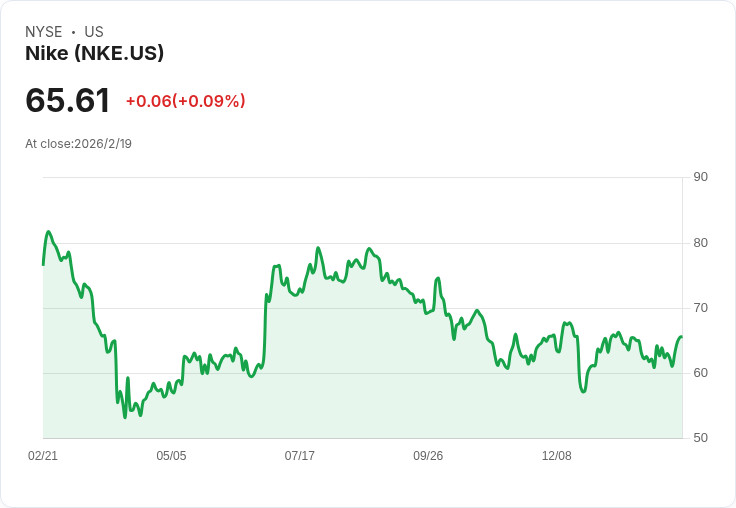Click the 90 price axis label
Image resolution: width=736 pixels, height=508 pixels.
[701, 177]
